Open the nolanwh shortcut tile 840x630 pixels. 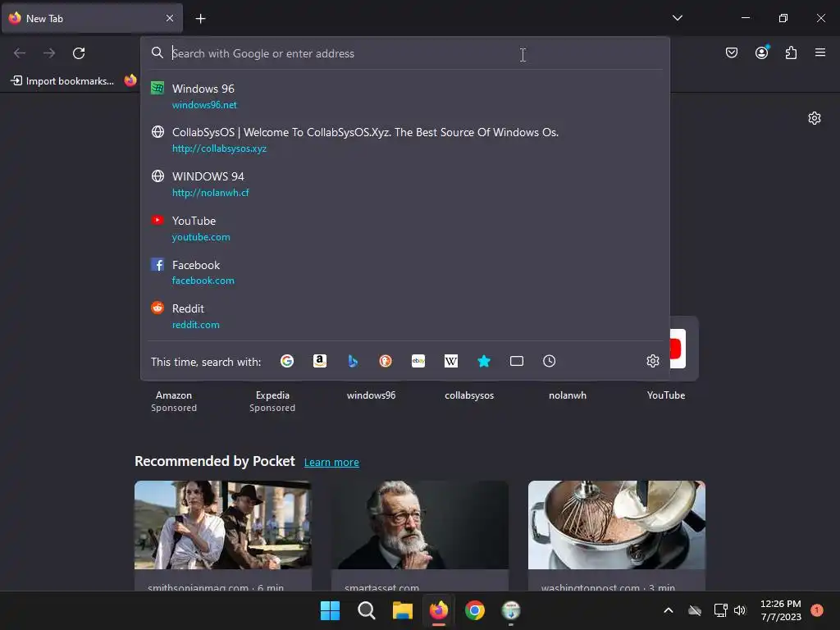click(568, 395)
